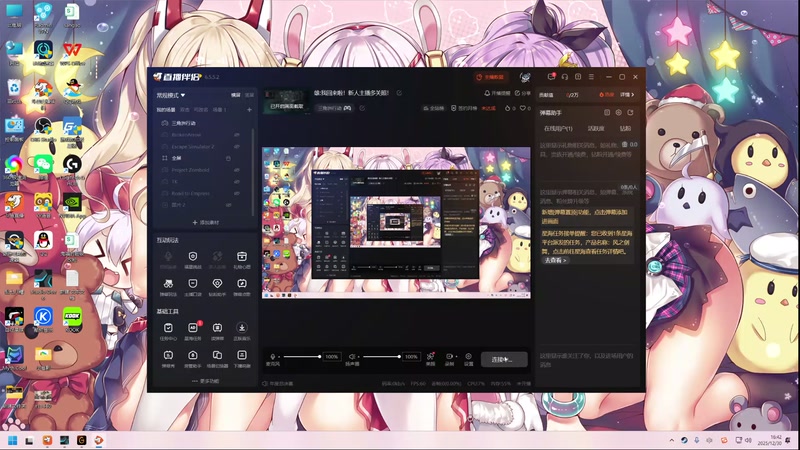This screenshot has height=450, width=800.
Task: Open 详情 > details in the contribution bar
Action: [x=627, y=95]
